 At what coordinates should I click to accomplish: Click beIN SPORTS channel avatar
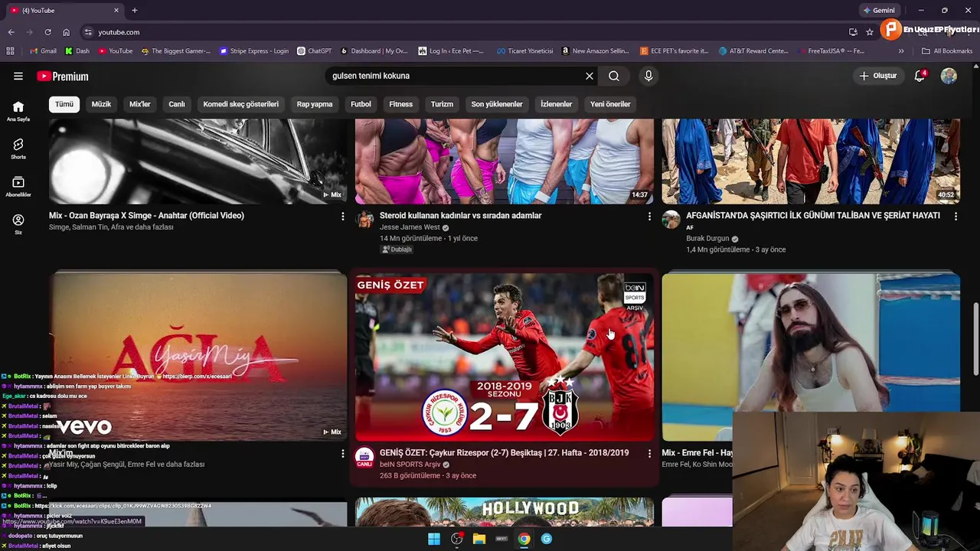364,457
